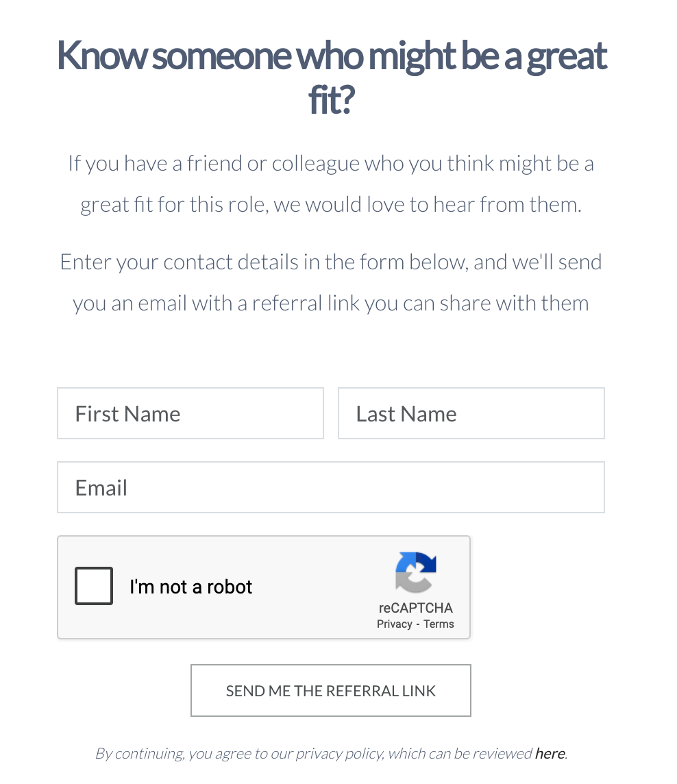Click the reCAPTCHA branding text
The height and width of the screenshot is (784, 677).
pos(415,607)
